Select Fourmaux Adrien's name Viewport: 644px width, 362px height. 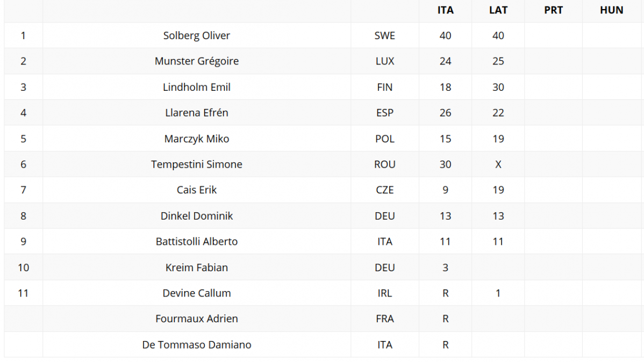click(x=196, y=319)
